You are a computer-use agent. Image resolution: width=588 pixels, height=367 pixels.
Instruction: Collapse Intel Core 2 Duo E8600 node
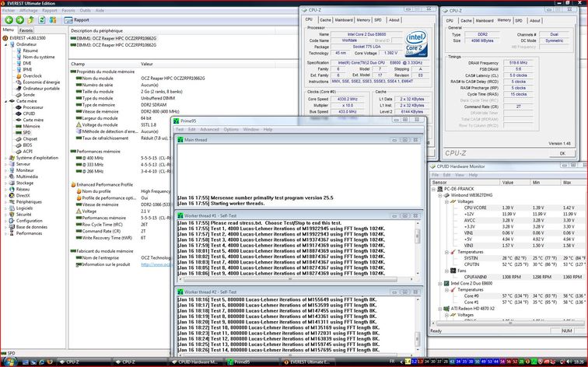pos(440,283)
